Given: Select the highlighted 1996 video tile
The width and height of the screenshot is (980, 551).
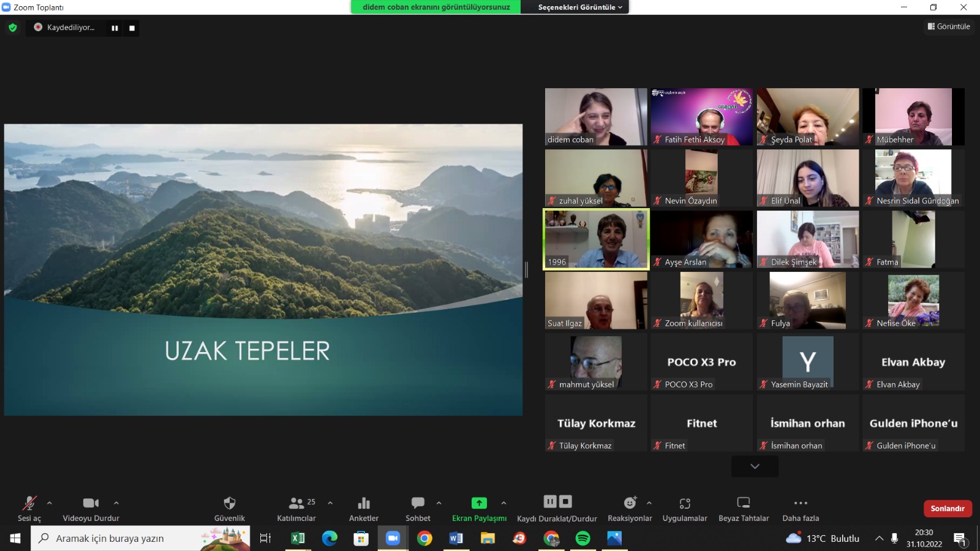Looking at the screenshot, I should (596, 239).
